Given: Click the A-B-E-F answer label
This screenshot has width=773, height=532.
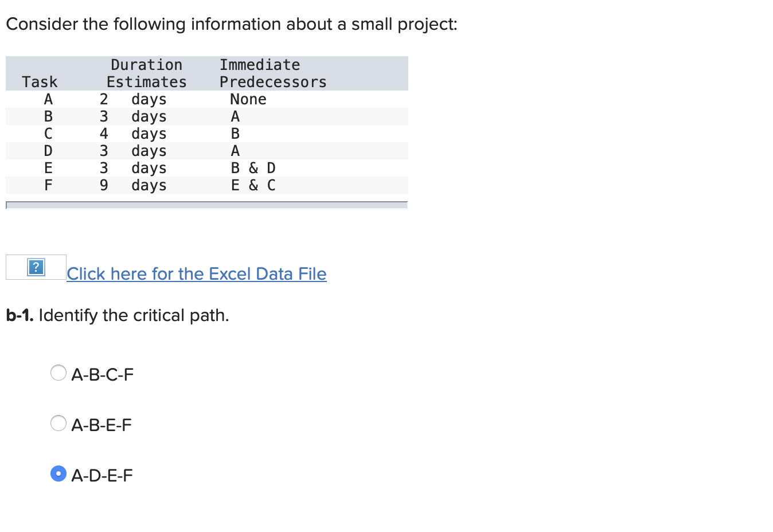Looking at the screenshot, I should click(101, 425).
